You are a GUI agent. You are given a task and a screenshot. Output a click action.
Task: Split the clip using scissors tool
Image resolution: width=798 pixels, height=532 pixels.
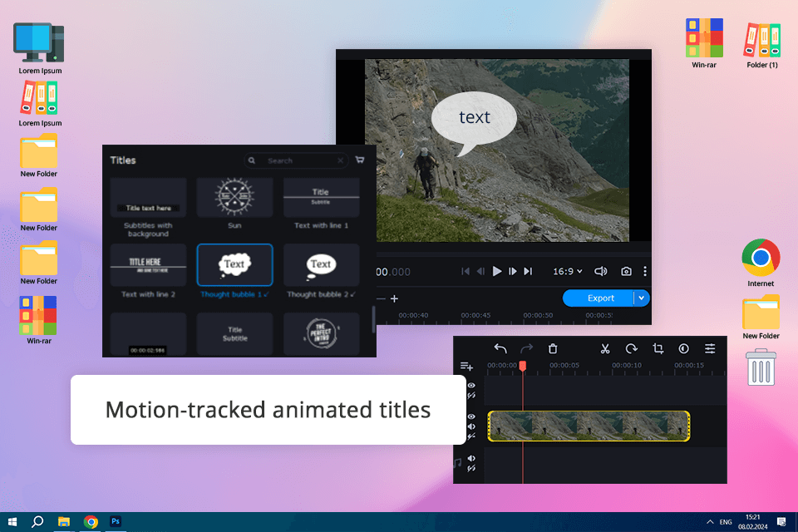tap(605, 349)
